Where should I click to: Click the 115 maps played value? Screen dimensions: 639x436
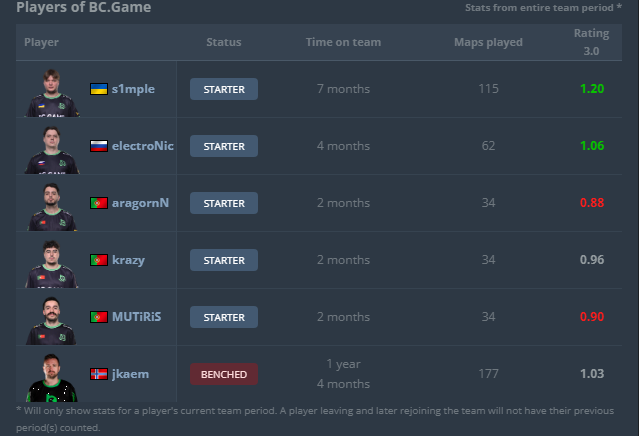coord(488,89)
